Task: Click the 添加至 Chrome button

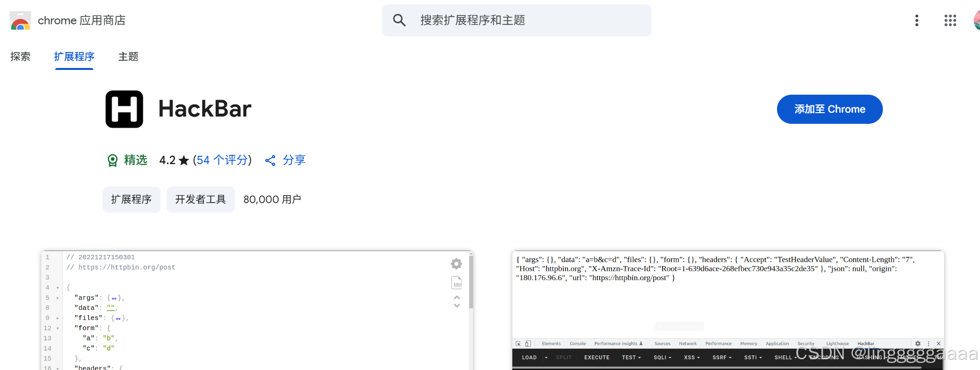Action: (830, 109)
